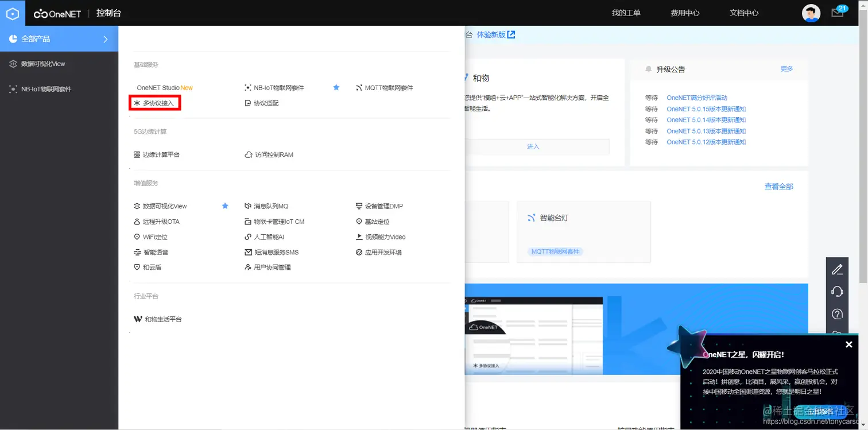Viewport: 868px width, 430px height.
Task: Open 物联卡管理IoT CM link
Action: coord(279,222)
